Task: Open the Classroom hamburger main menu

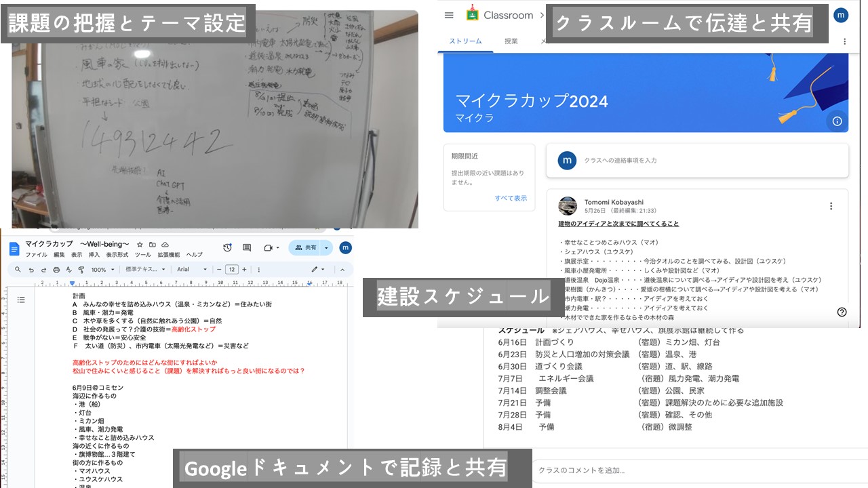Action: pos(449,15)
